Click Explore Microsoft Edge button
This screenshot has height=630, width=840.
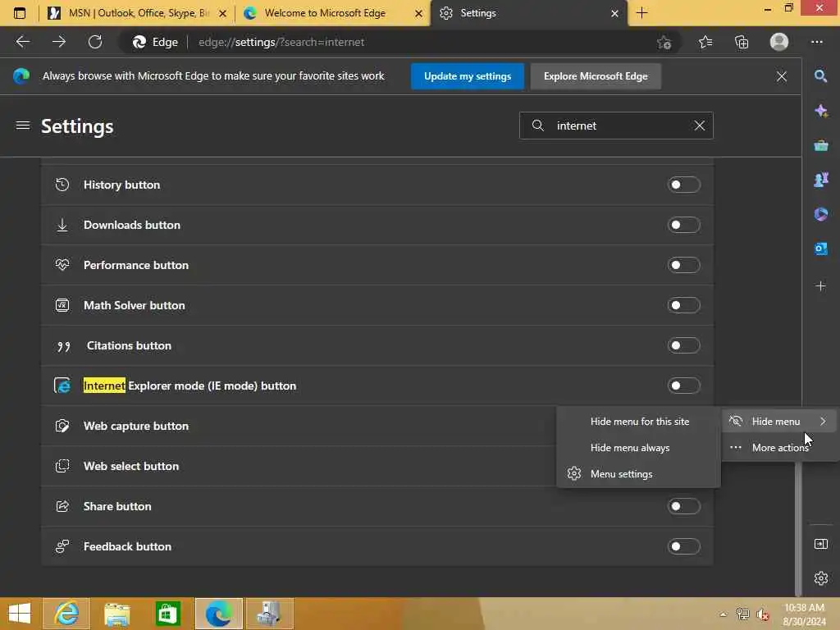tap(596, 76)
